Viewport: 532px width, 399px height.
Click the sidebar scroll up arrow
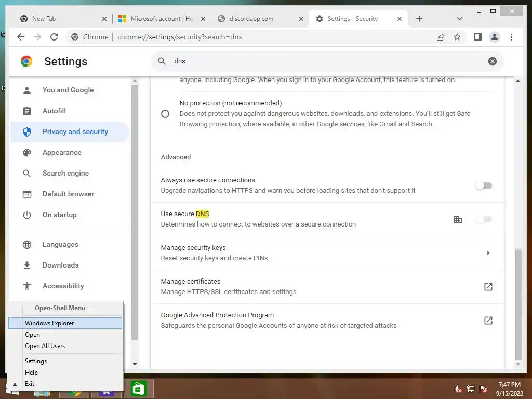[x=135, y=81]
